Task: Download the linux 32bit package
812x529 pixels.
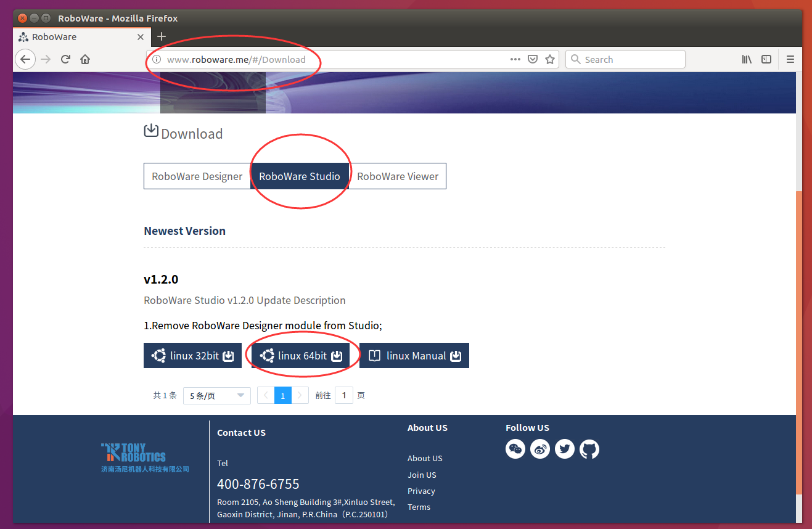Action: coord(192,356)
